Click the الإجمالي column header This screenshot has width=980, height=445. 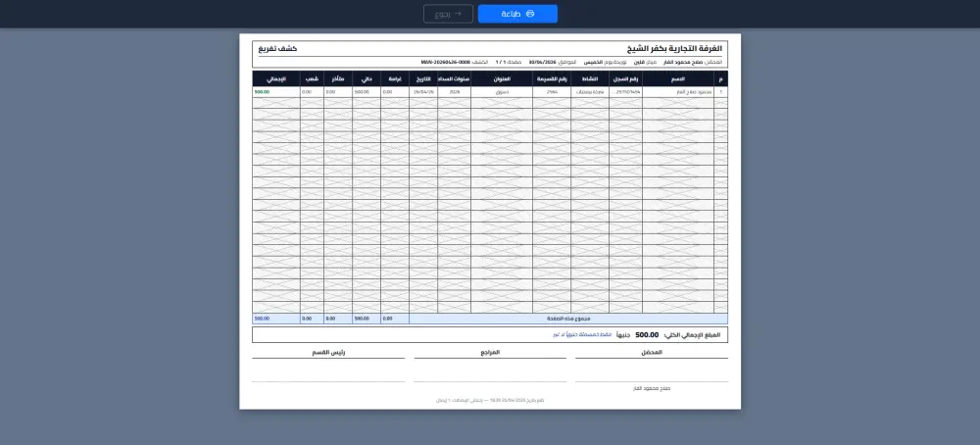276,78
